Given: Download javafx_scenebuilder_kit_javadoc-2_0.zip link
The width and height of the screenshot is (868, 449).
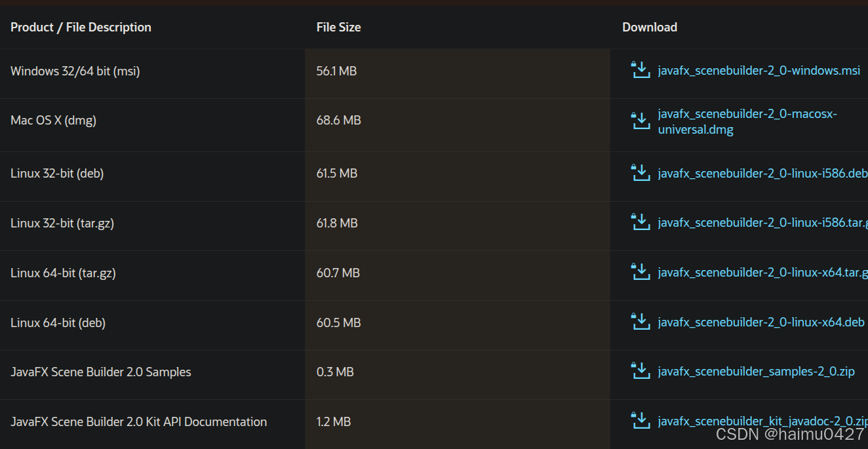Looking at the screenshot, I should pos(763,421).
